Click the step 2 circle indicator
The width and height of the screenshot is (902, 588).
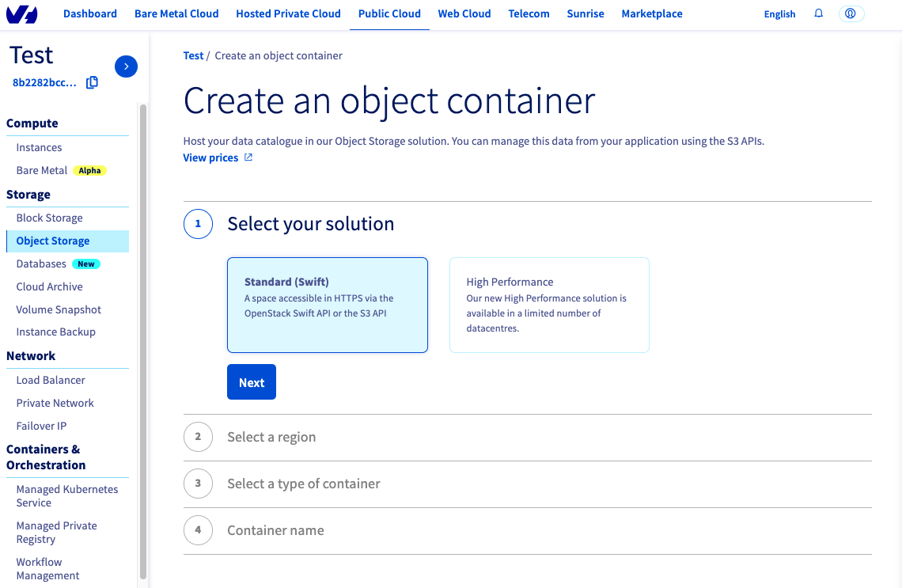[198, 437]
